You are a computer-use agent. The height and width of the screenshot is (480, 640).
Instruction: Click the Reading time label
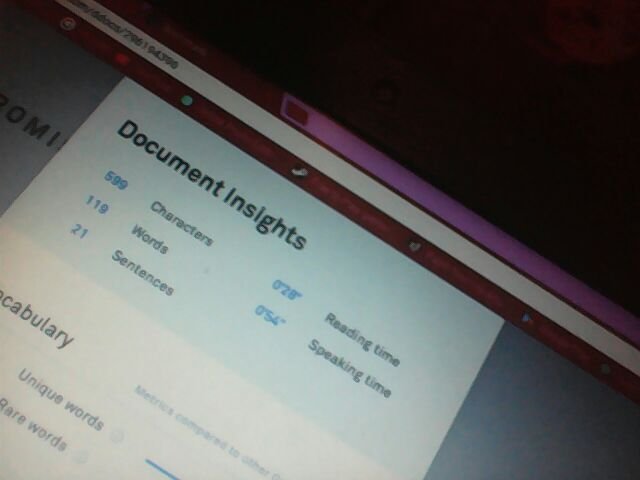362,340
